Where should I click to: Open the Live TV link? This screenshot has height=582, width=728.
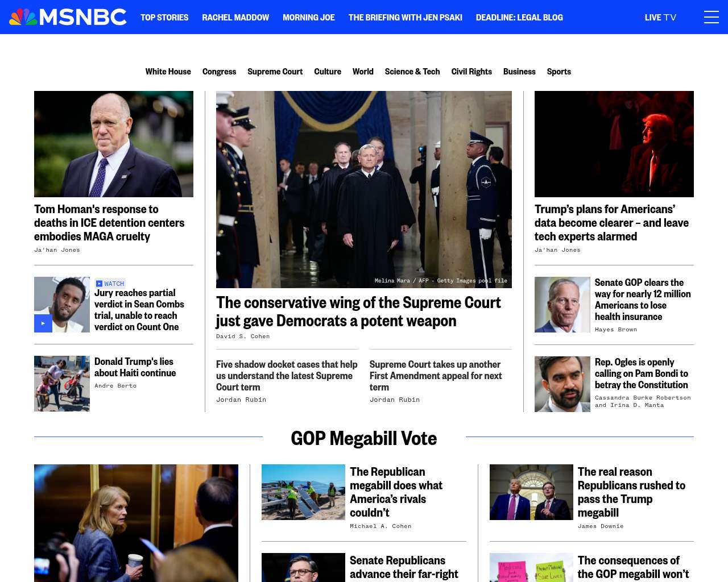[x=660, y=17]
